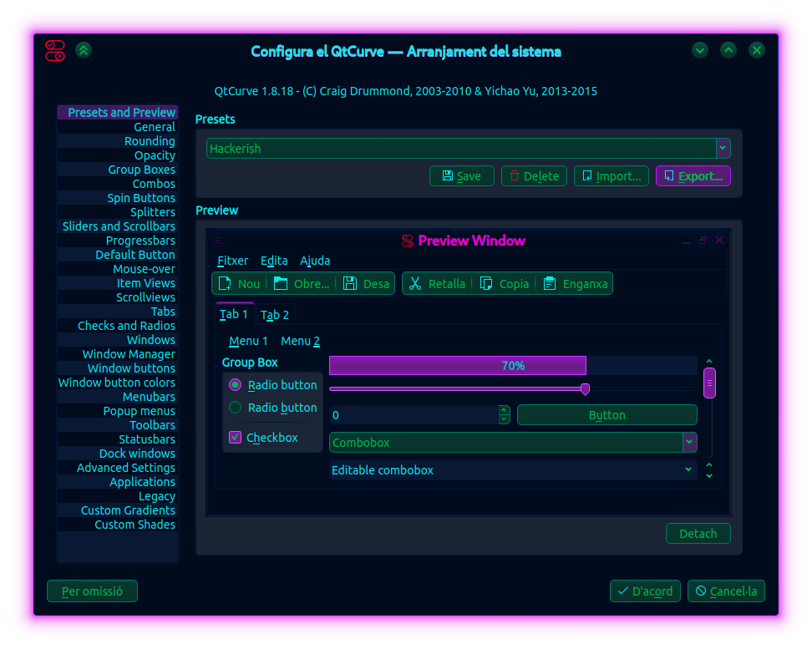Select Sliders and Scrollbars category
This screenshot has width=812, height=649.
[118, 226]
